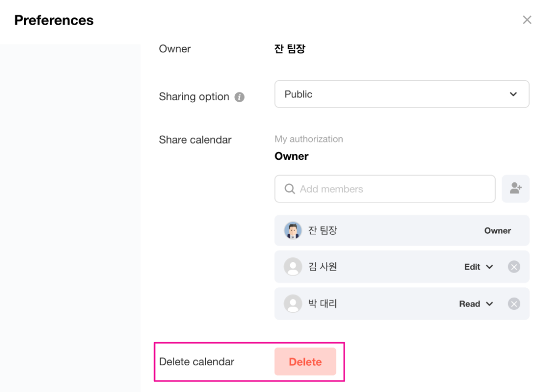Click the info icon beside Sharing option
Screen dimensions: 548x392
[239, 97]
